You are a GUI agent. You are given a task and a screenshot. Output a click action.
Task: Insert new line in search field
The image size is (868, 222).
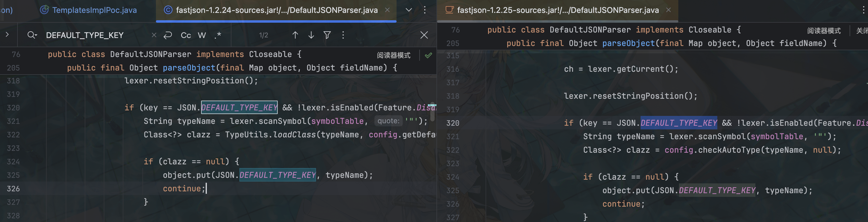pyautogui.click(x=168, y=35)
